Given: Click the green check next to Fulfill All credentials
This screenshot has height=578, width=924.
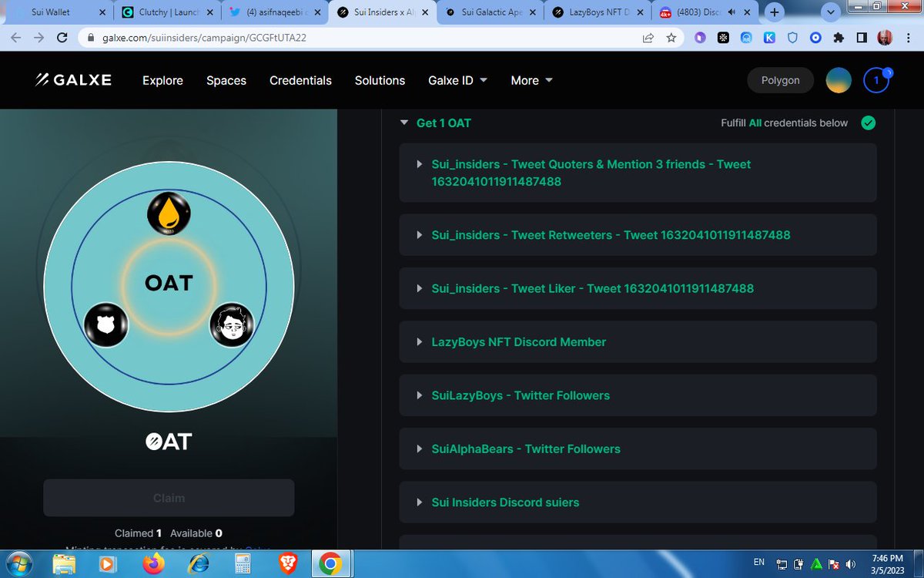Looking at the screenshot, I should click(868, 123).
